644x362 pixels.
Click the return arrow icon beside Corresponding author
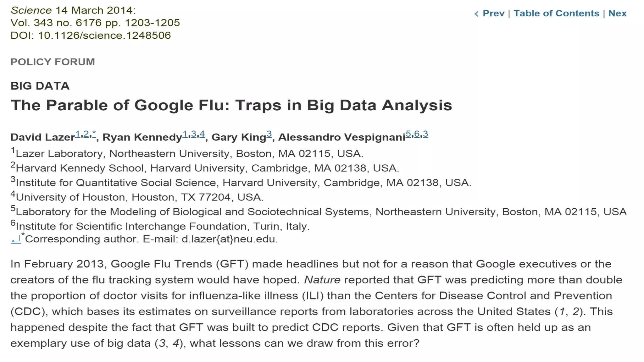pos(16,240)
